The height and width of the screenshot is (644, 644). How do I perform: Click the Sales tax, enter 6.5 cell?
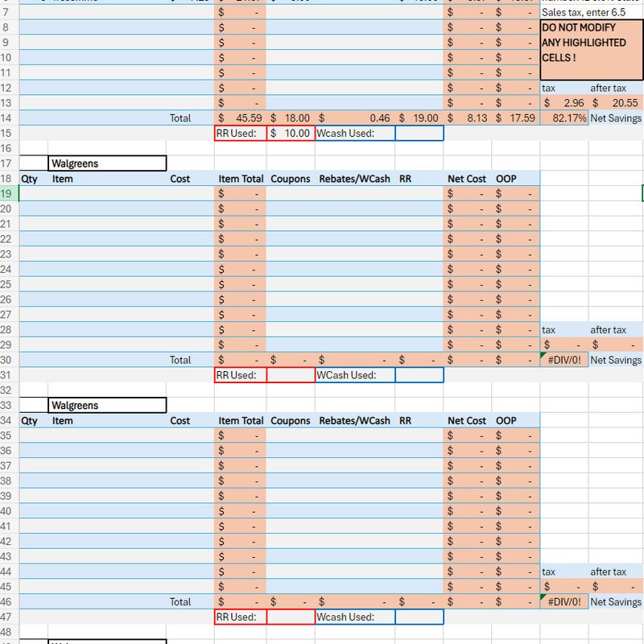click(x=588, y=11)
